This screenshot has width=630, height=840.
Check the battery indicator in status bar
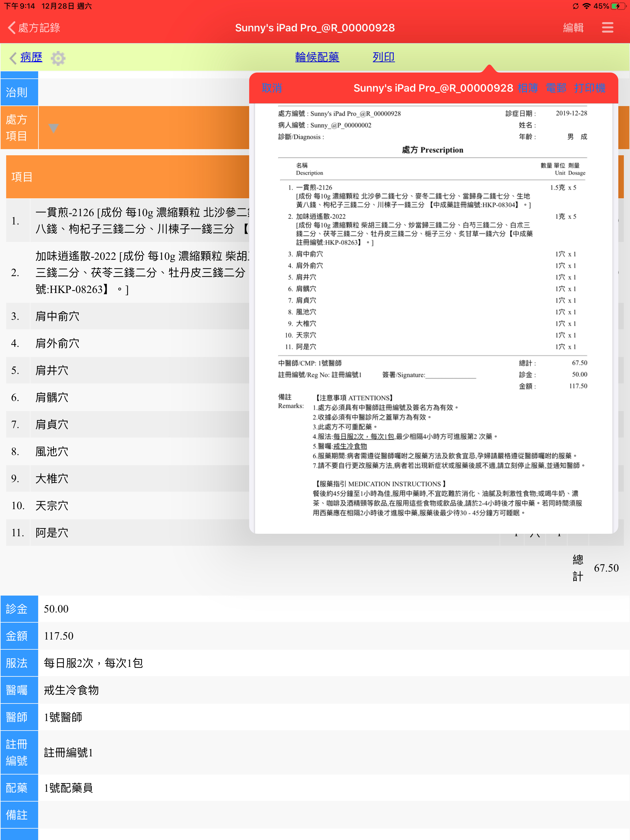click(618, 6)
